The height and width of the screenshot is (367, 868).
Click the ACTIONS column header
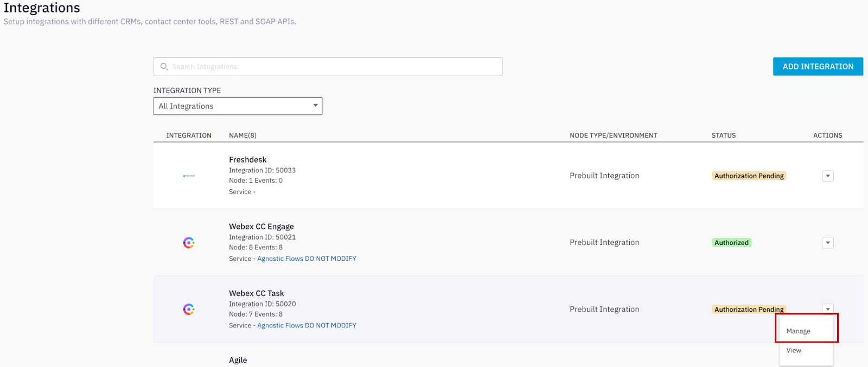click(828, 136)
